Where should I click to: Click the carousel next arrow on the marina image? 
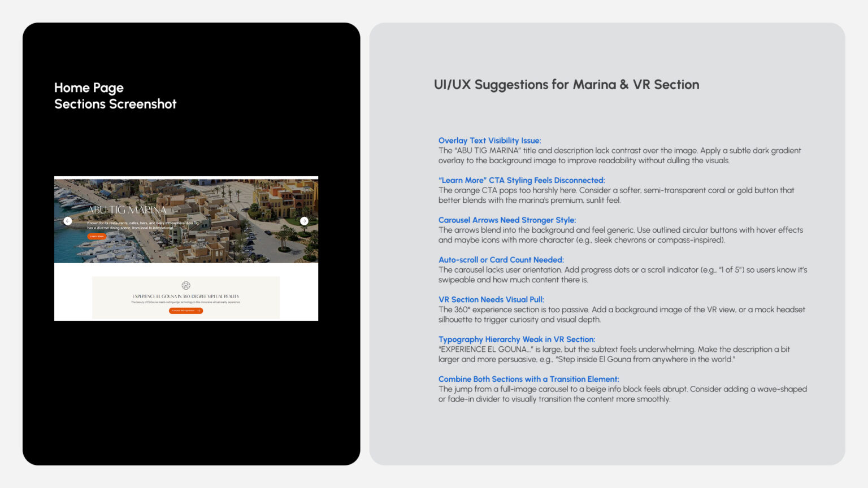[304, 221]
